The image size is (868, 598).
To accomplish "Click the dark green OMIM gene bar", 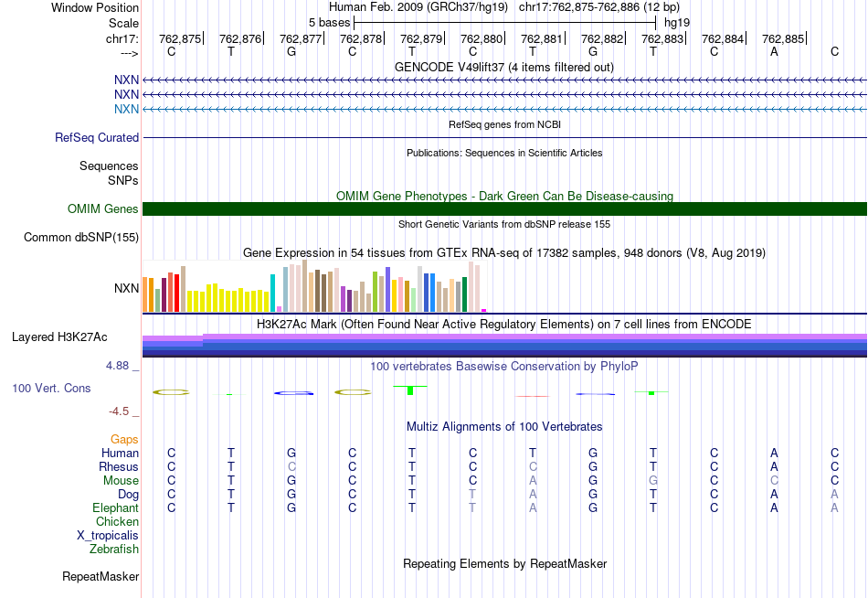I will pos(504,209).
